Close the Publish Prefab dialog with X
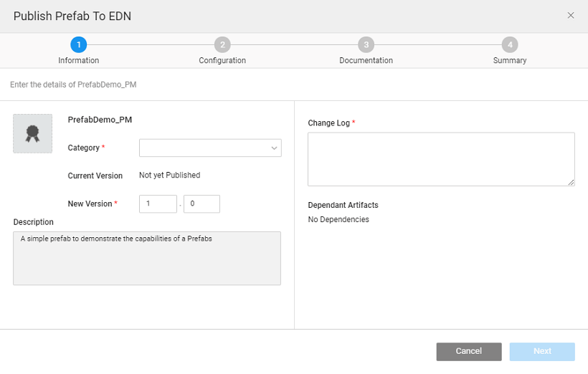 (571, 15)
